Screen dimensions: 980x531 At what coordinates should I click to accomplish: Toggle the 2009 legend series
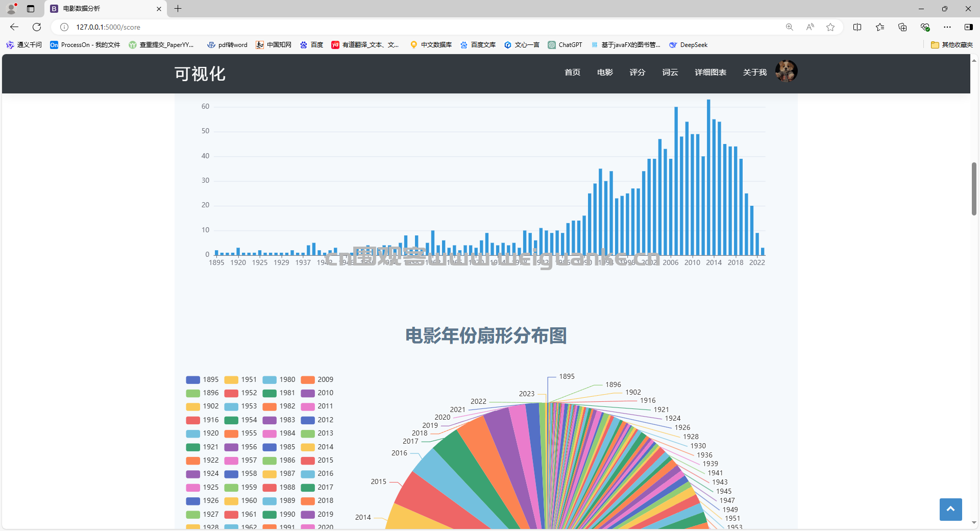(317, 379)
